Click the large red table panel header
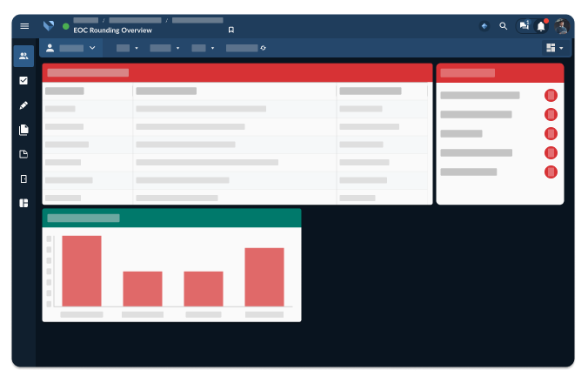 237,72
